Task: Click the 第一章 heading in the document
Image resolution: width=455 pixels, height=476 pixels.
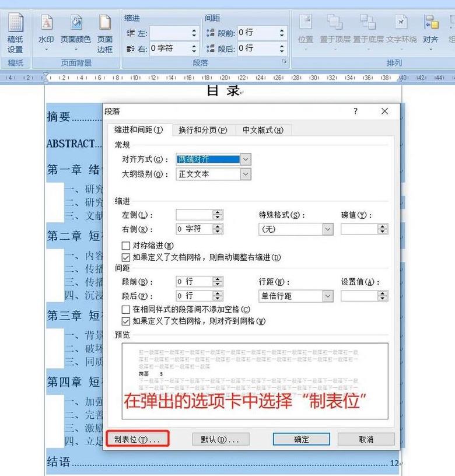Action: (x=64, y=169)
